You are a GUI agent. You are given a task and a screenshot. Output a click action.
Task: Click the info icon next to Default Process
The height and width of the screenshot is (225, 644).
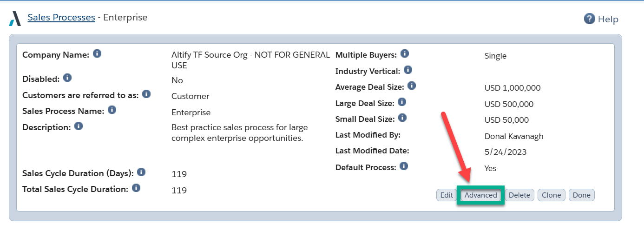pos(404,166)
